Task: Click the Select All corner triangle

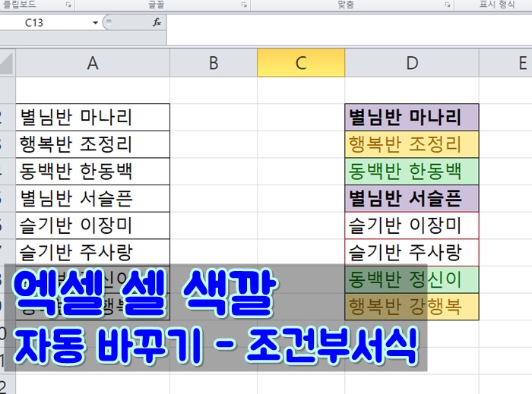Action: 8,63
